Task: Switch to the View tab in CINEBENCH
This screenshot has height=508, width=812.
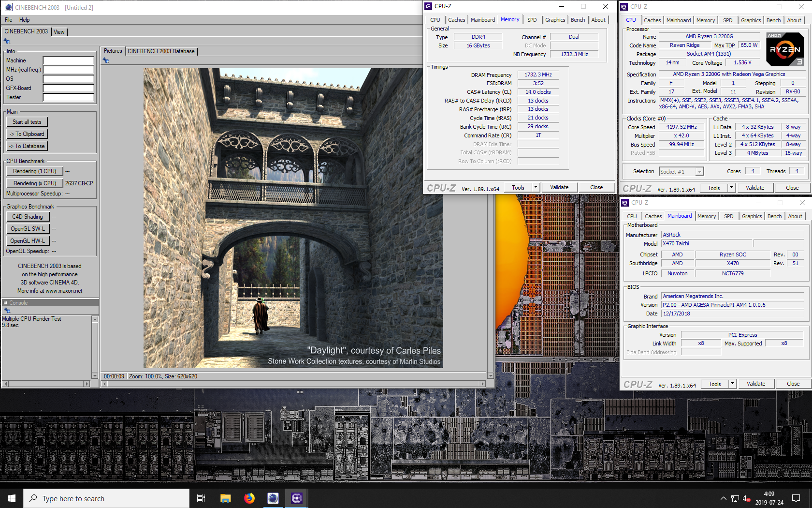Action: click(x=59, y=32)
